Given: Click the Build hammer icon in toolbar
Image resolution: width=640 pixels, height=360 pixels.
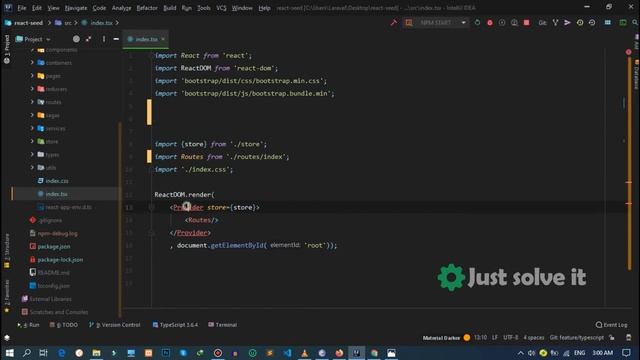Looking at the screenshot, I should (x=393, y=23).
